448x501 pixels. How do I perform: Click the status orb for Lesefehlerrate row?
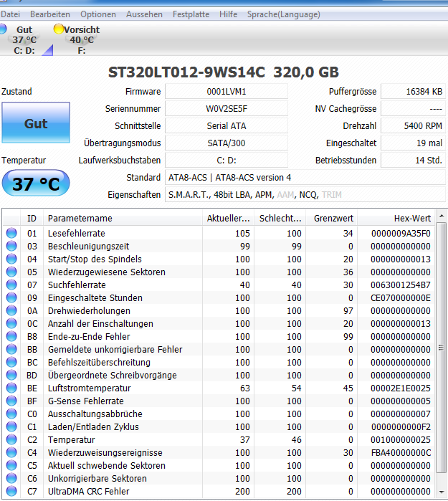(x=11, y=233)
